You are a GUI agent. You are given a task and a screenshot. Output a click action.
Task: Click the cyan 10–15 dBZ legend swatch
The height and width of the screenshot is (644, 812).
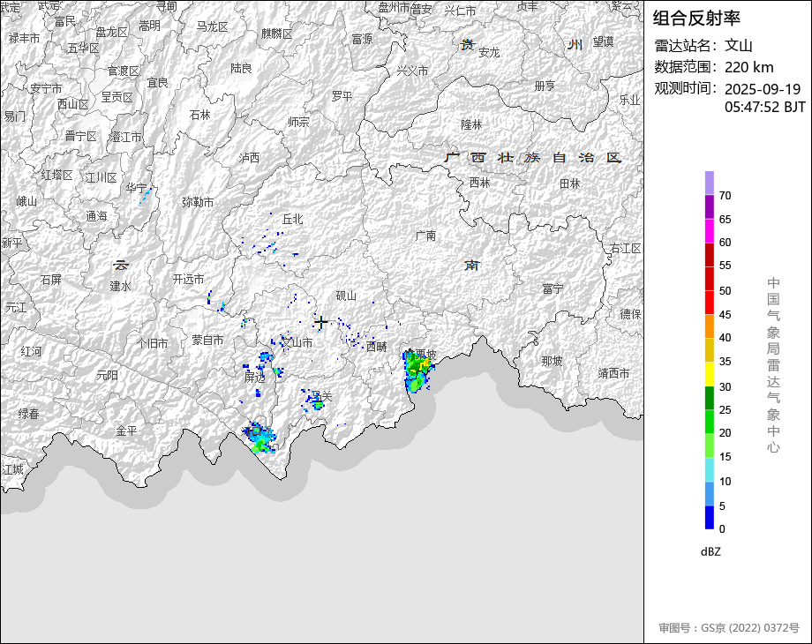[709, 469]
